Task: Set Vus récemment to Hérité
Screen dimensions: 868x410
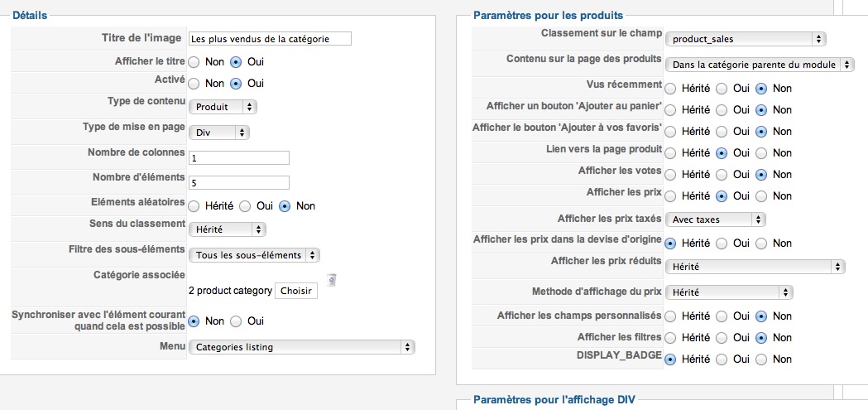Action: 670,88
